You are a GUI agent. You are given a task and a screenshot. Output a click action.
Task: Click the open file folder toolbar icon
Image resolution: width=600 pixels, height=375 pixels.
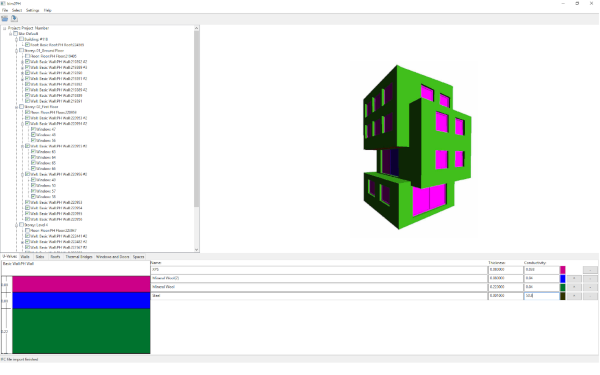click(x=5, y=18)
